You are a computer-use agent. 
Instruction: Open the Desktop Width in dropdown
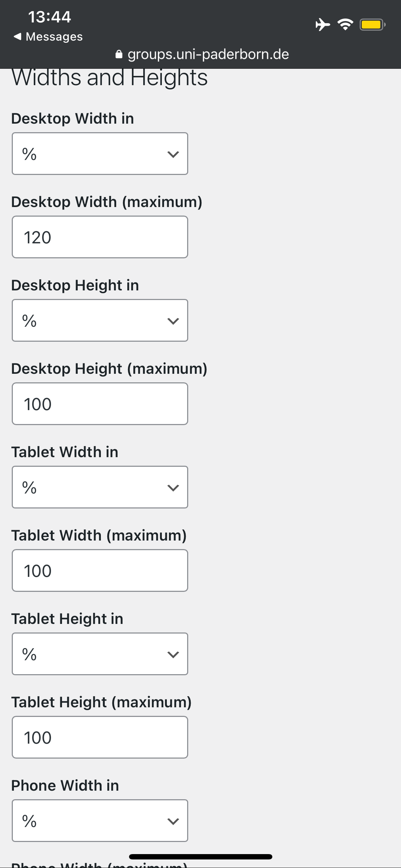(x=100, y=154)
